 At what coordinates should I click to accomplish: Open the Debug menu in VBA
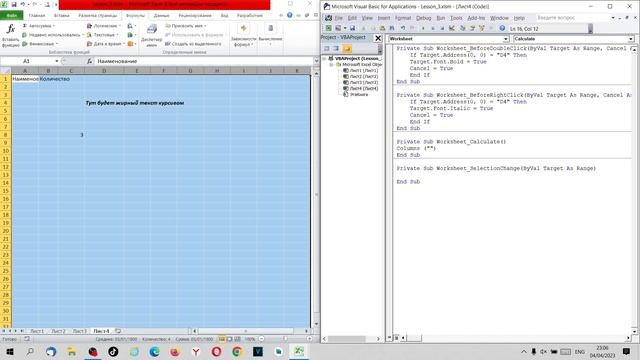[x=423, y=18]
